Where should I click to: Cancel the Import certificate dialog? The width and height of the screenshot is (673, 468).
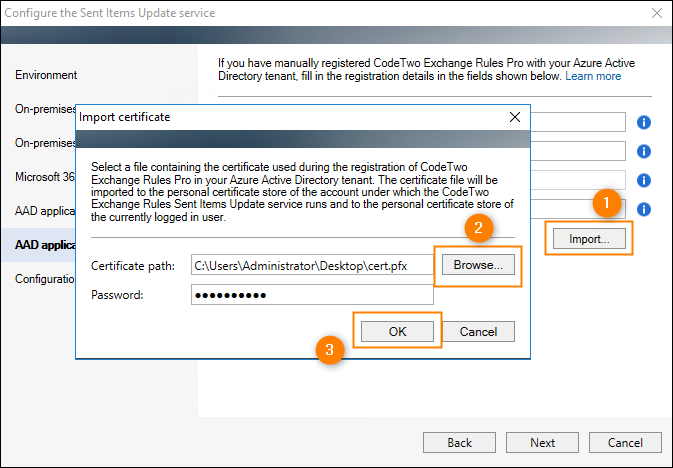pos(478,331)
